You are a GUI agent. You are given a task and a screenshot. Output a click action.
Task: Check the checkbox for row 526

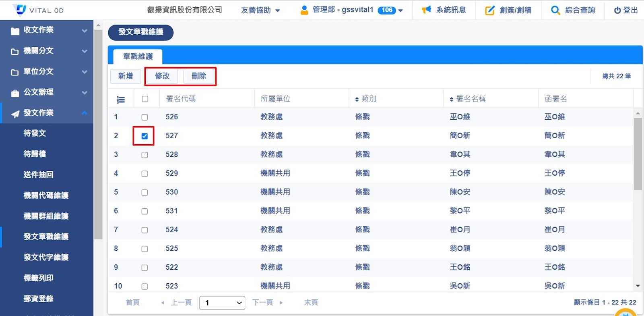[x=144, y=117]
